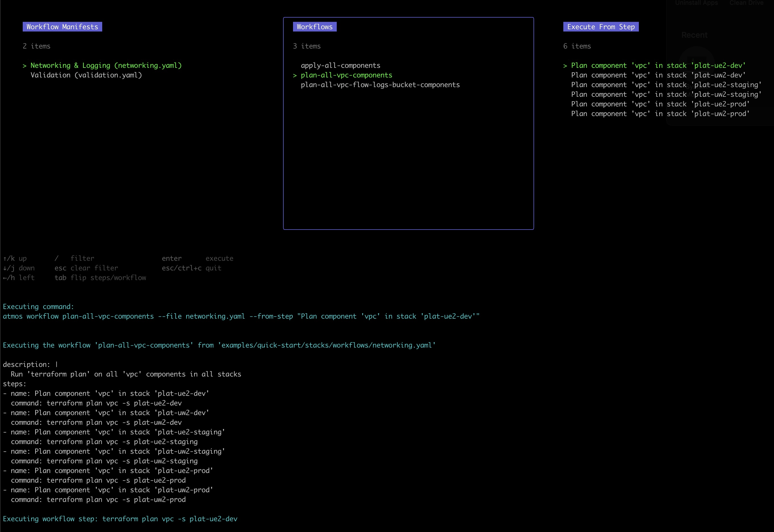Click the 'Executing workflow step' output line
This screenshot has width=774, height=532.
[x=120, y=519]
